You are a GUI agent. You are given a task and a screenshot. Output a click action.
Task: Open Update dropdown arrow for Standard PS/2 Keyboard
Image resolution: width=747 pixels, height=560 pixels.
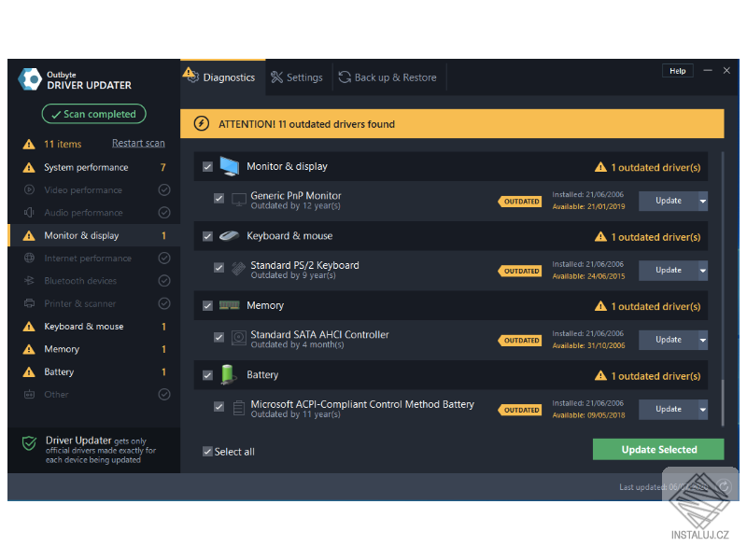[x=703, y=271]
